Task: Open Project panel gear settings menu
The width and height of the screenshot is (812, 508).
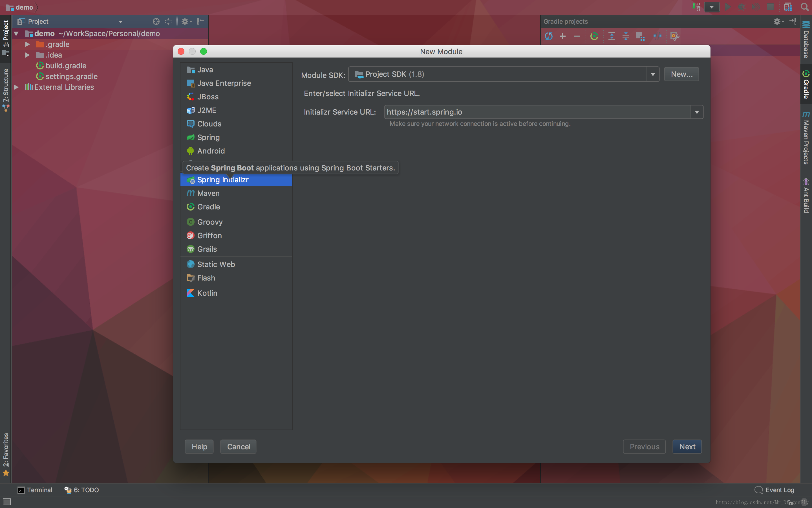Action: tap(186, 21)
